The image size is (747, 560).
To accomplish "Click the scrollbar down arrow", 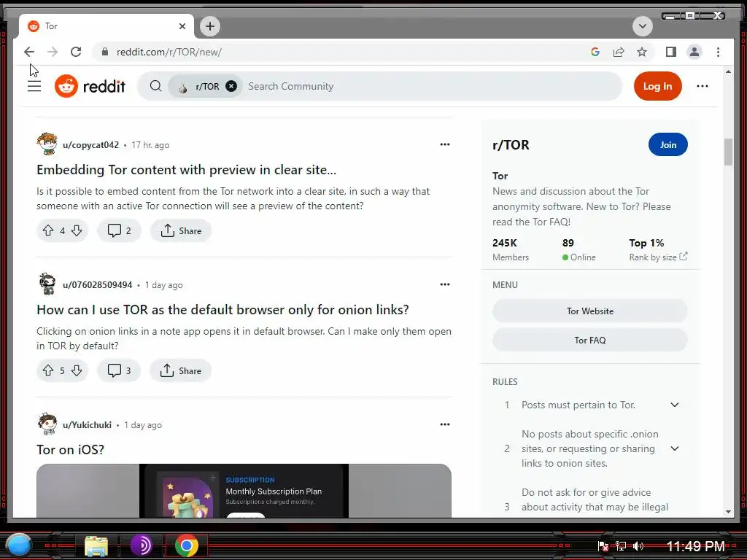I will (728, 512).
